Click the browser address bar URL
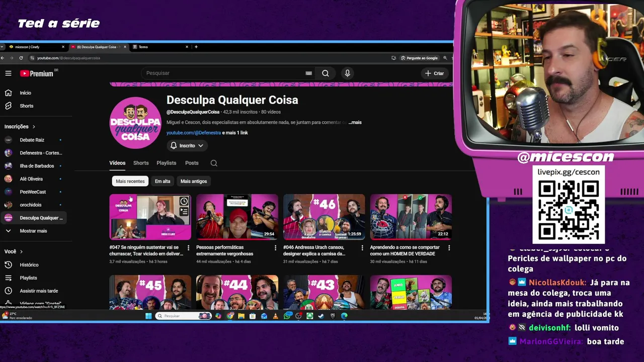Viewport: 644px width, 362px height. [68, 58]
